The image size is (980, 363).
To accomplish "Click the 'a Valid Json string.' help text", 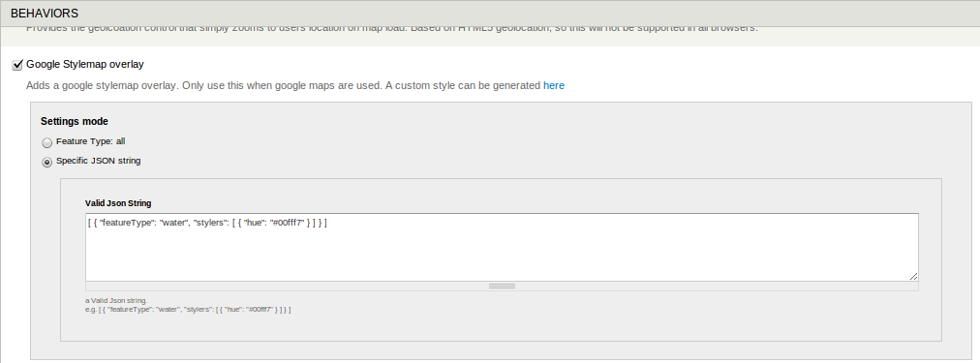I will point(116,300).
